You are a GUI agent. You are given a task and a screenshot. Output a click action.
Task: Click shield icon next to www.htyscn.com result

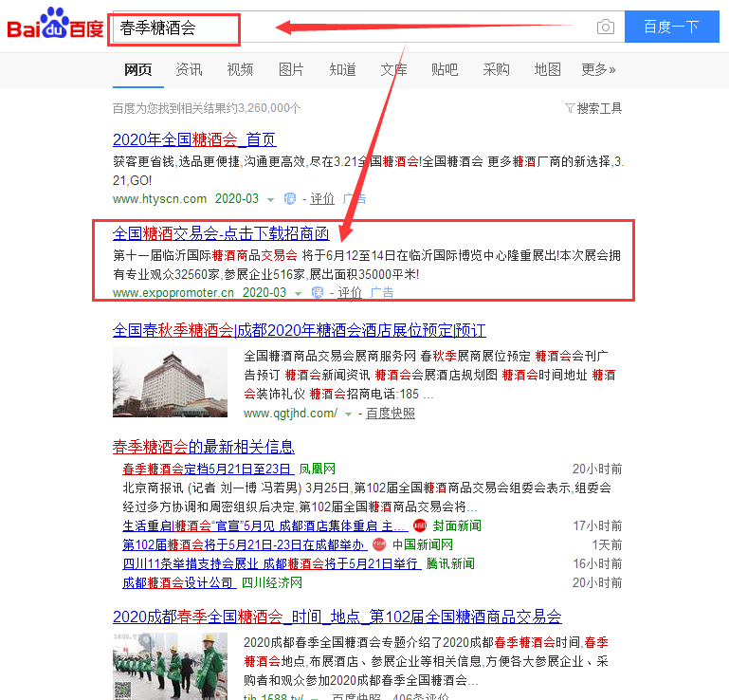coord(290,199)
